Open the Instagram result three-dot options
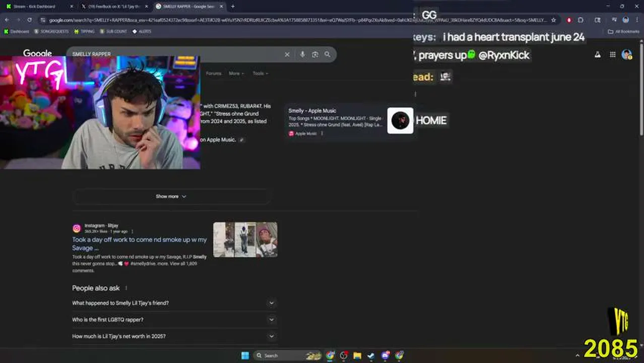This screenshot has height=363, width=644. click(x=133, y=231)
